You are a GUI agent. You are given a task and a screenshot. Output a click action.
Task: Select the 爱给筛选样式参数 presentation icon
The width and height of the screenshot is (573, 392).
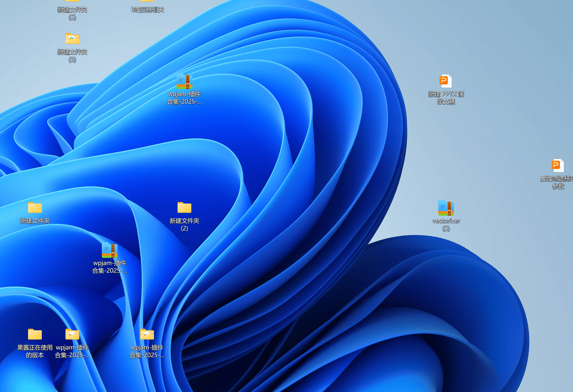tap(558, 166)
